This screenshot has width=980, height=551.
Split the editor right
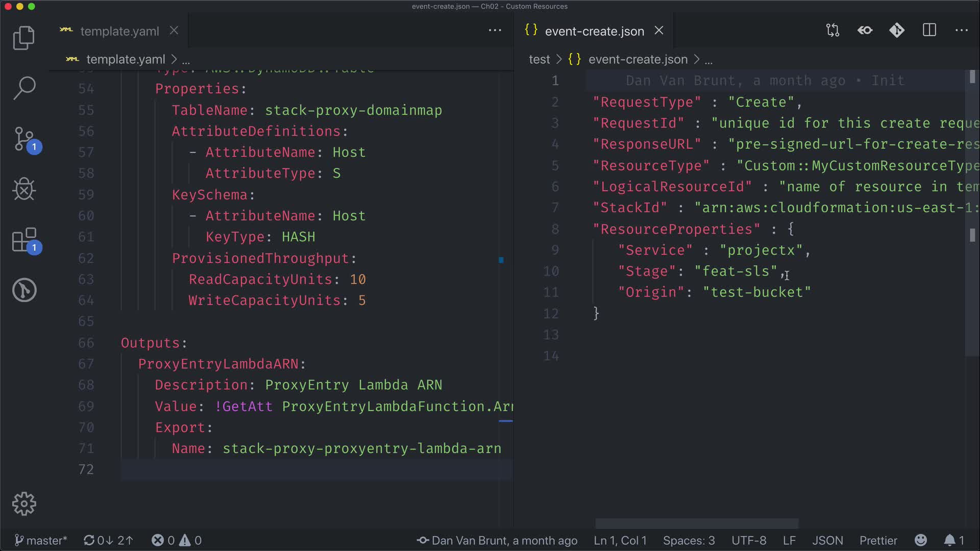click(929, 31)
